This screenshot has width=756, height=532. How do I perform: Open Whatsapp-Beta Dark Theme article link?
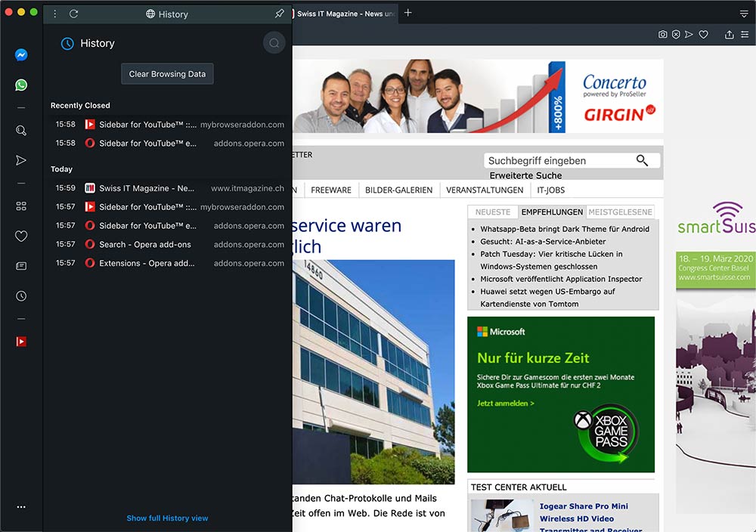(565, 229)
